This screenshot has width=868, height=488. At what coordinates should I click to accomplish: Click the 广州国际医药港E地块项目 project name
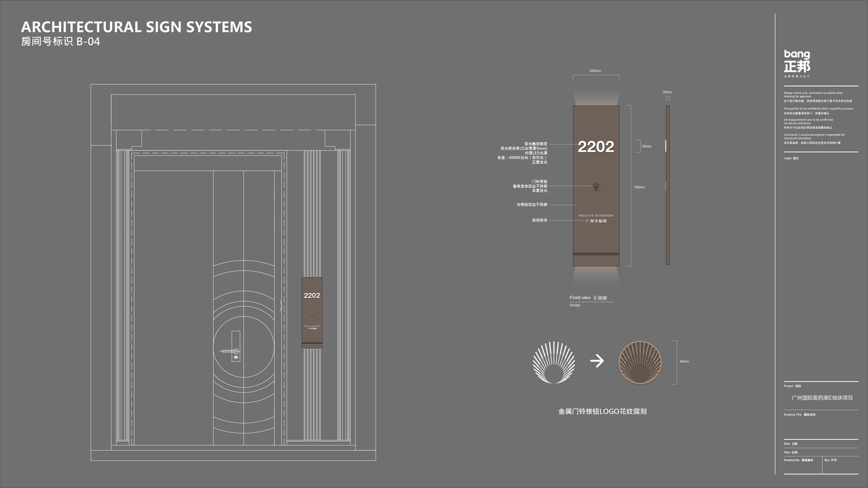point(822,398)
